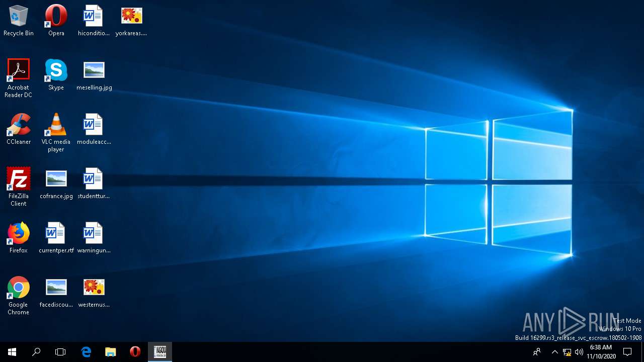The width and height of the screenshot is (644, 362).
Task: Open the volume control tray icon
Action: click(579, 352)
